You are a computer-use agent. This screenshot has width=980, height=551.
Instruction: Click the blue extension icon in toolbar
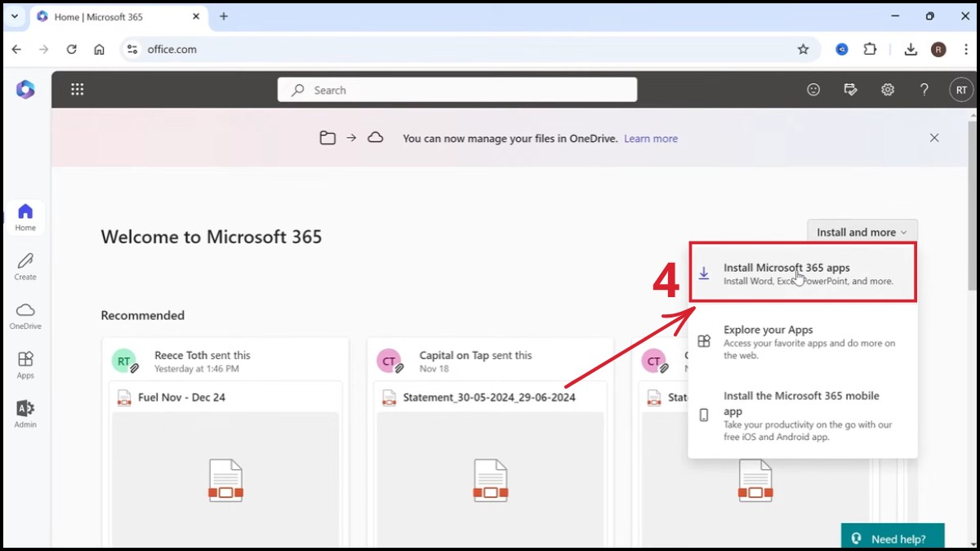coord(842,49)
